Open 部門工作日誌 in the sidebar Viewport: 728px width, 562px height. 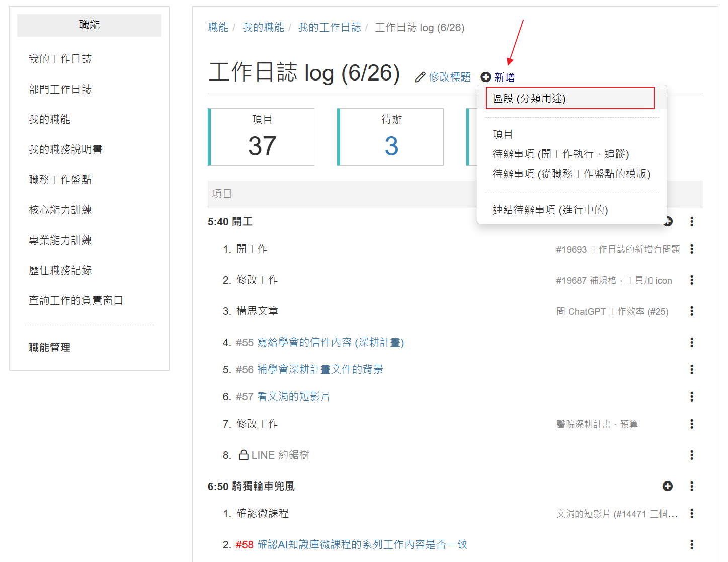pyautogui.click(x=60, y=89)
